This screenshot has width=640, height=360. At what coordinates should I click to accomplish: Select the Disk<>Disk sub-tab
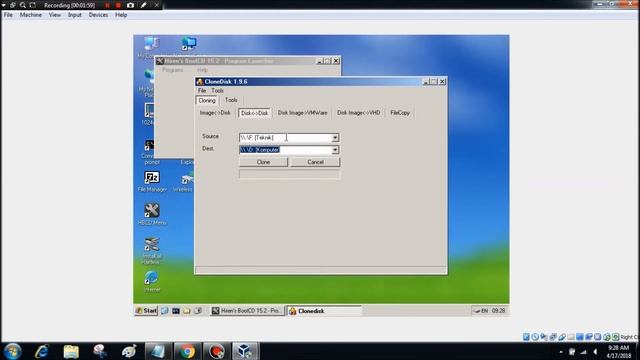click(x=255, y=113)
